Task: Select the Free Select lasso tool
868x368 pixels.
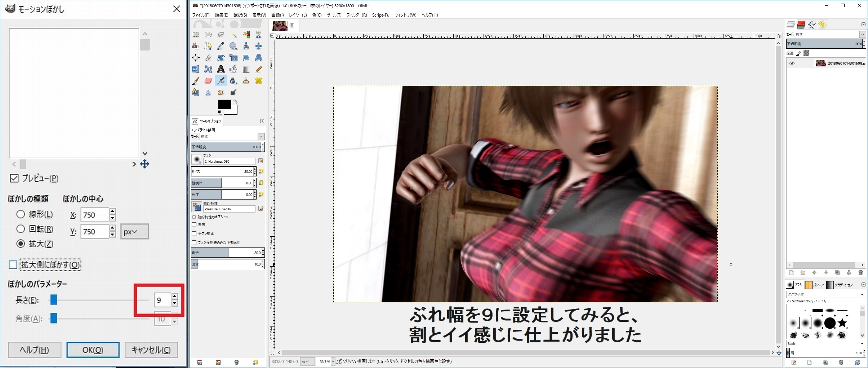Action: click(x=221, y=35)
